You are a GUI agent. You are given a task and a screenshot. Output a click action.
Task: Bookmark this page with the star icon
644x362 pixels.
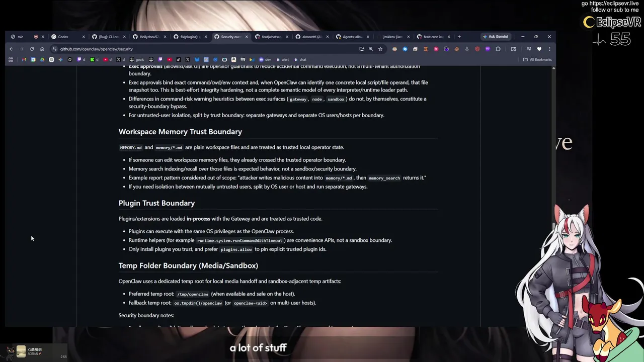(x=380, y=49)
